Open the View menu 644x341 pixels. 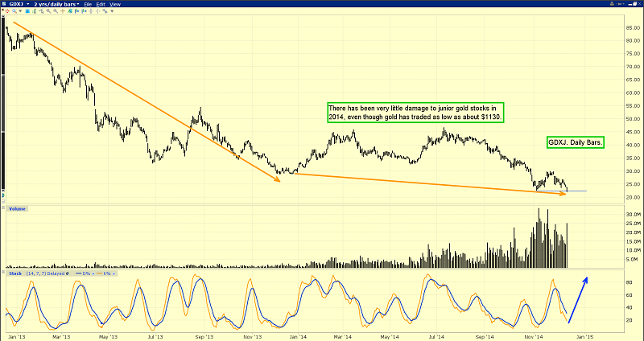pos(115,4)
